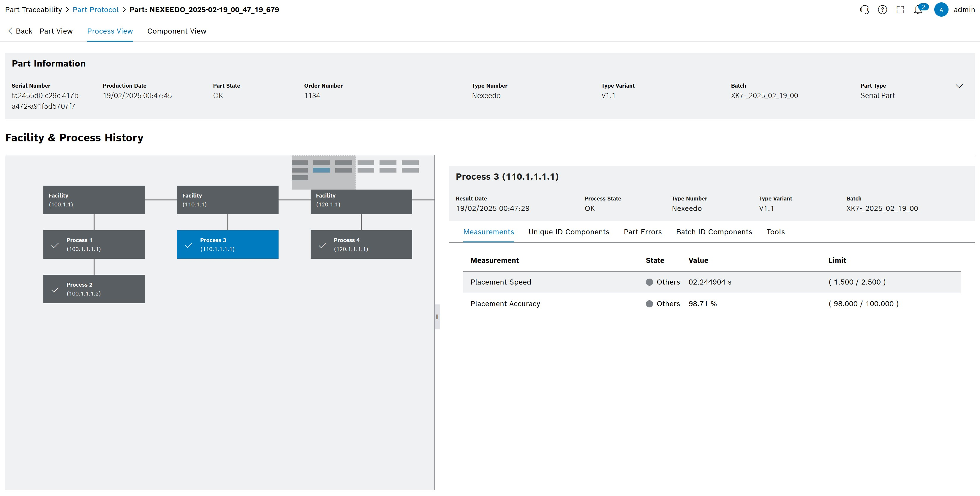
Task: Select the Placement Accuracy row
Action: pyautogui.click(x=712, y=304)
